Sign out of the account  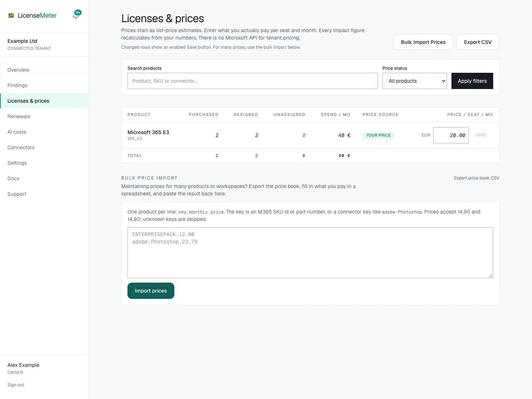(x=16, y=385)
